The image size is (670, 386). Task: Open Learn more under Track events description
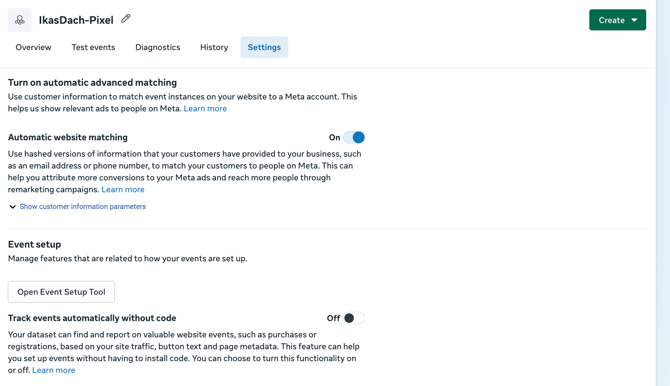click(53, 370)
